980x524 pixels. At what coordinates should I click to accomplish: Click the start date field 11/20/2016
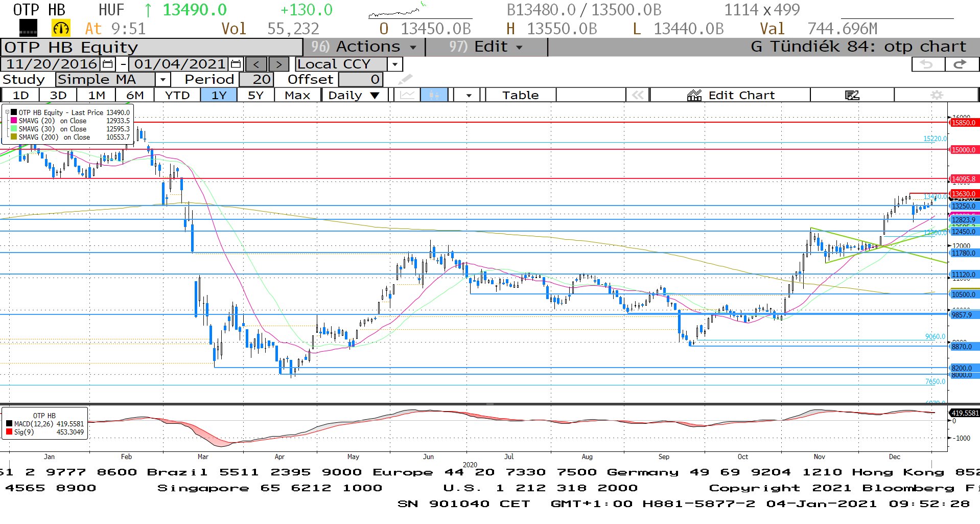51,64
